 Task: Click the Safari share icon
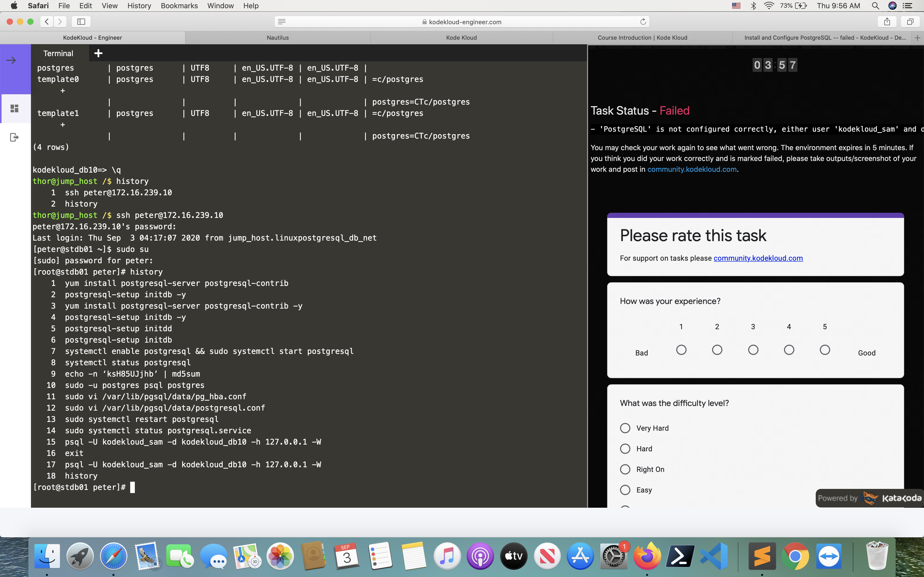coord(887,22)
